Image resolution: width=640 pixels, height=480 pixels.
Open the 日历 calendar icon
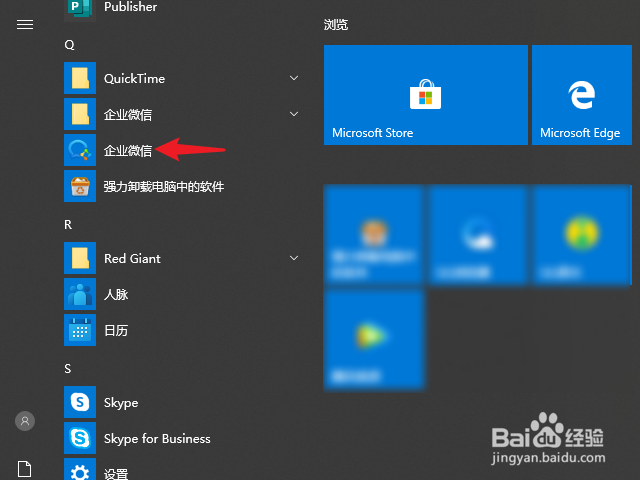coord(80,330)
